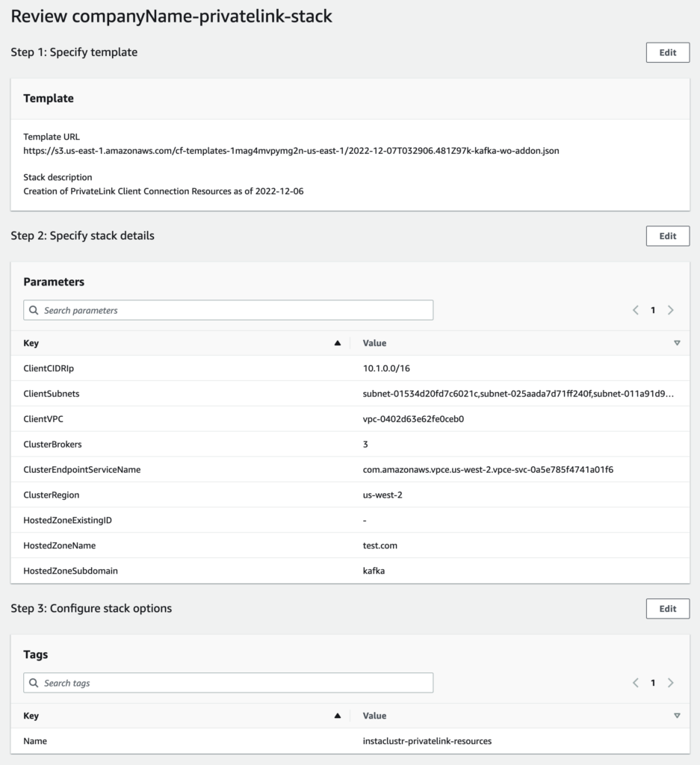Select page 1 in Parameters pagination
Screen dimensions: 700x765
pos(653,310)
